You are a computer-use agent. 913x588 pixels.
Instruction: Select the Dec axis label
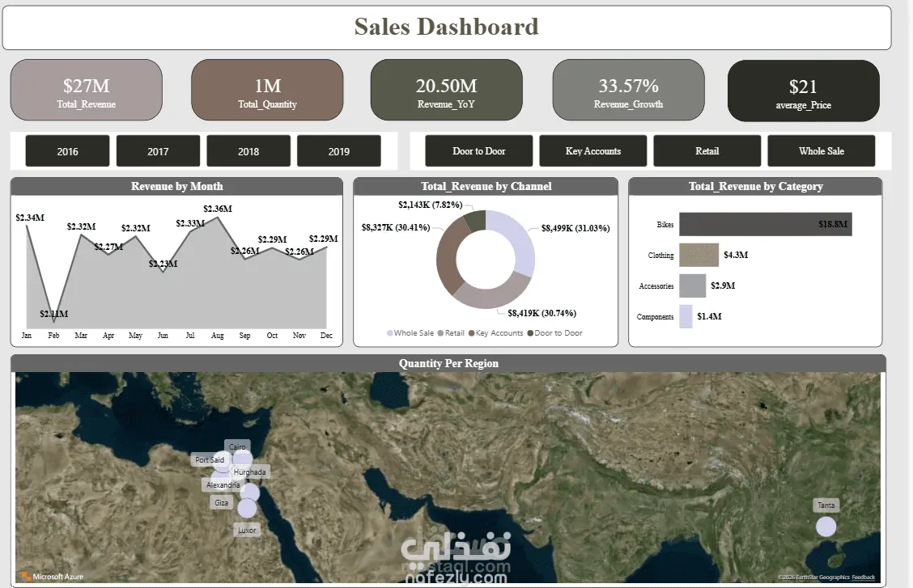[x=326, y=336]
